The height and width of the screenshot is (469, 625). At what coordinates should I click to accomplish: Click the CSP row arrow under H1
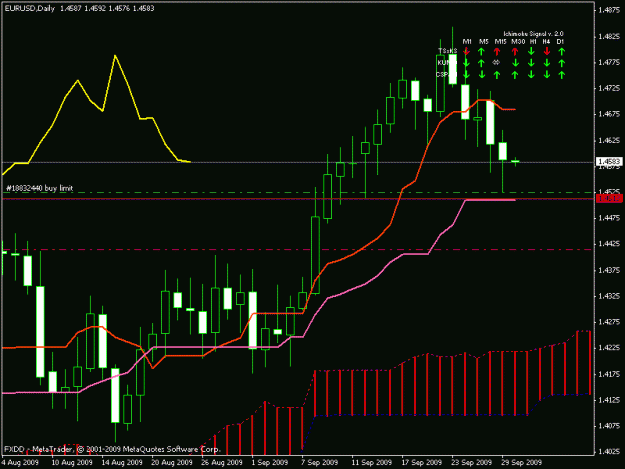531,75
